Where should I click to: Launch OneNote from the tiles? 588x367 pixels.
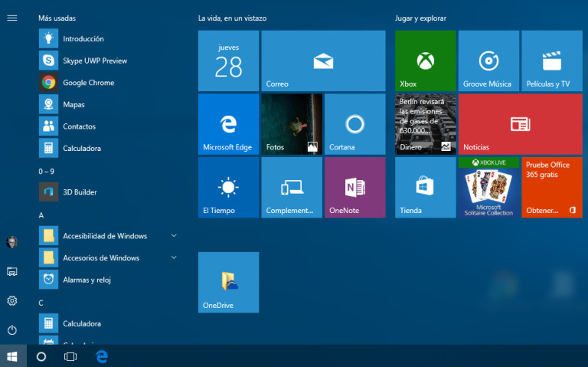pyautogui.click(x=354, y=188)
